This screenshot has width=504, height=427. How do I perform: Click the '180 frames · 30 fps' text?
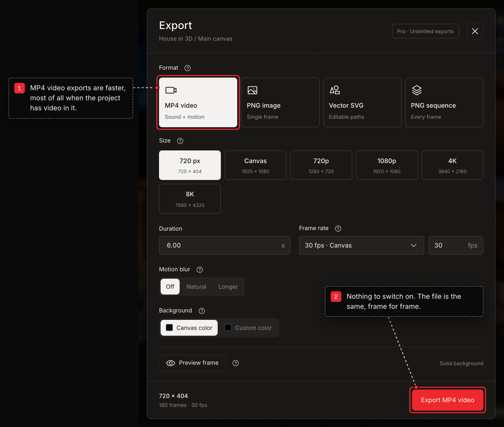pyautogui.click(x=183, y=405)
